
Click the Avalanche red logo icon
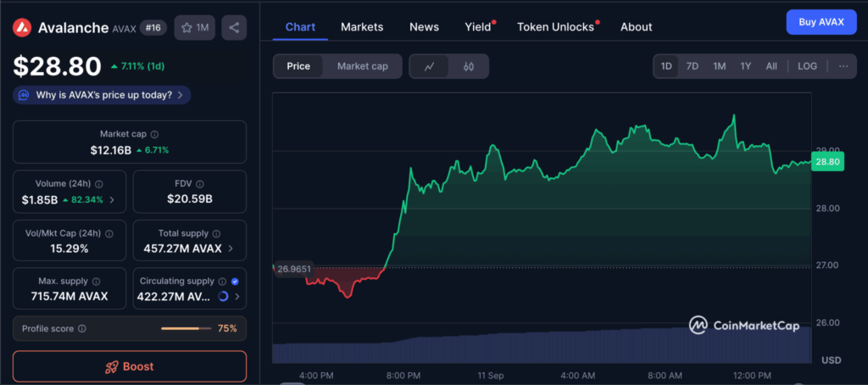coord(22,28)
